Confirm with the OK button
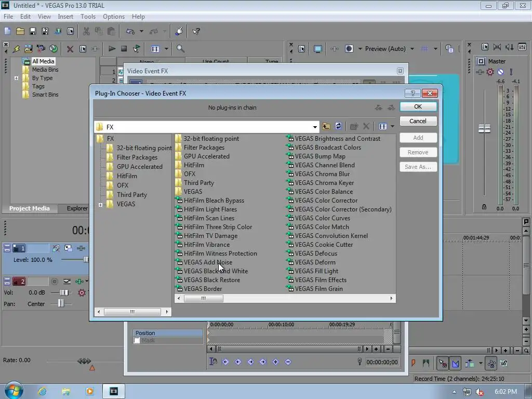The width and height of the screenshot is (532, 399). pyautogui.click(x=418, y=107)
